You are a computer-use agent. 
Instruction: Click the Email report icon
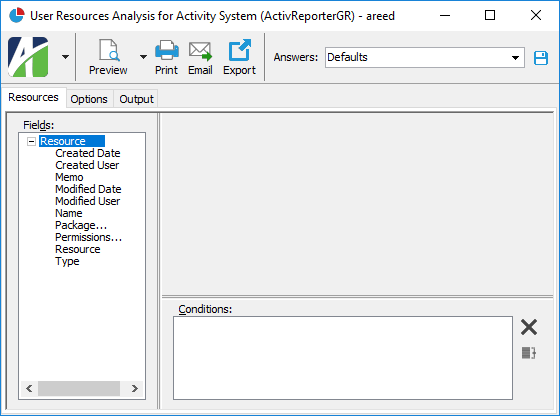(x=200, y=51)
